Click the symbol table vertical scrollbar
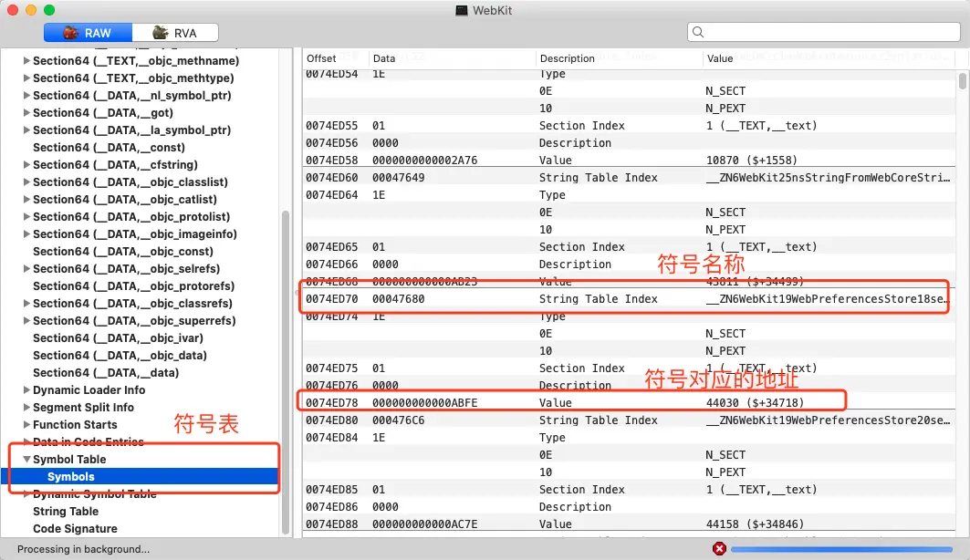Image resolution: width=970 pixels, height=560 pixels. [x=962, y=81]
